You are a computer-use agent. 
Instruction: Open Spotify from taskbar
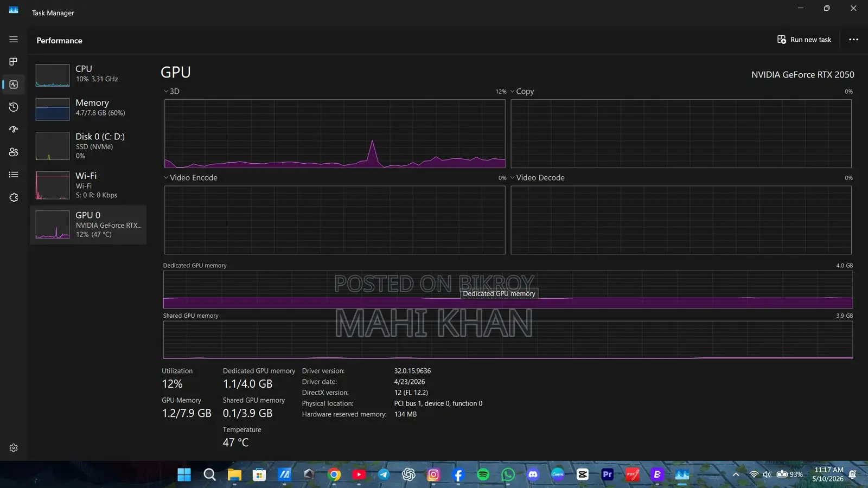coord(483,474)
